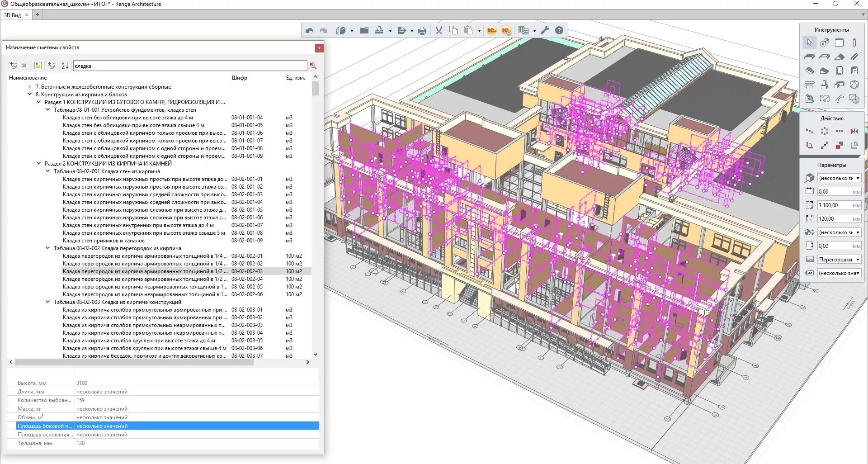Click the 3 100,00 height field
Image resolution: width=868 pixels, height=464 pixels.
839,205
